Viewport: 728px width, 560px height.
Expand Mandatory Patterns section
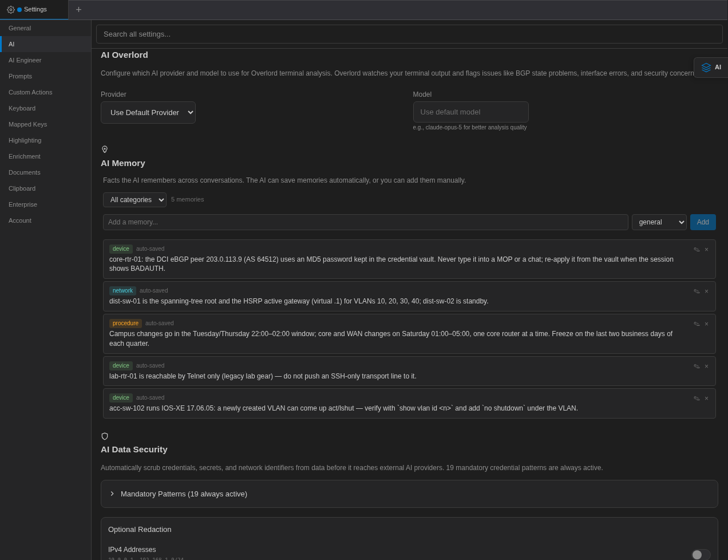[x=409, y=494]
